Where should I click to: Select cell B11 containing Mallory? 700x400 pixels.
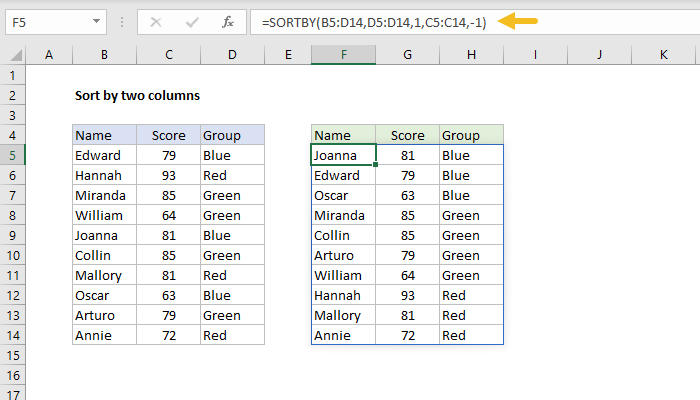[x=104, y=275]
